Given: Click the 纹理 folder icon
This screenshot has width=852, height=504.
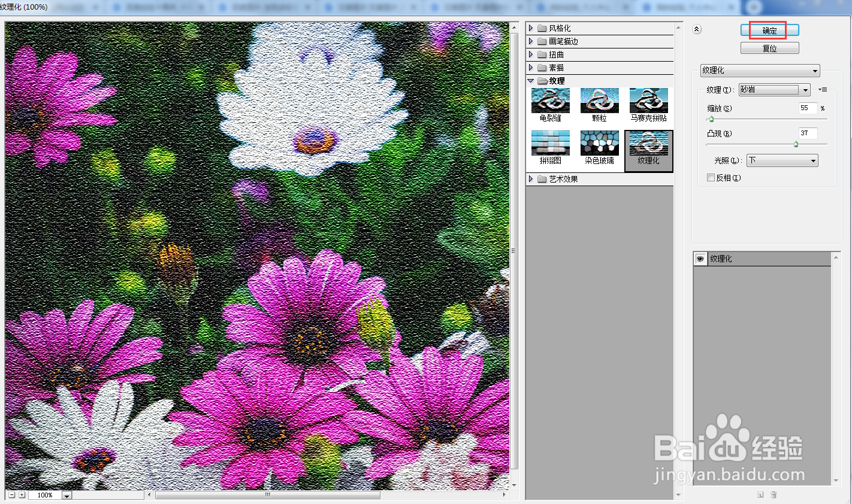Looking at the screenshot, I should [542, 81].
